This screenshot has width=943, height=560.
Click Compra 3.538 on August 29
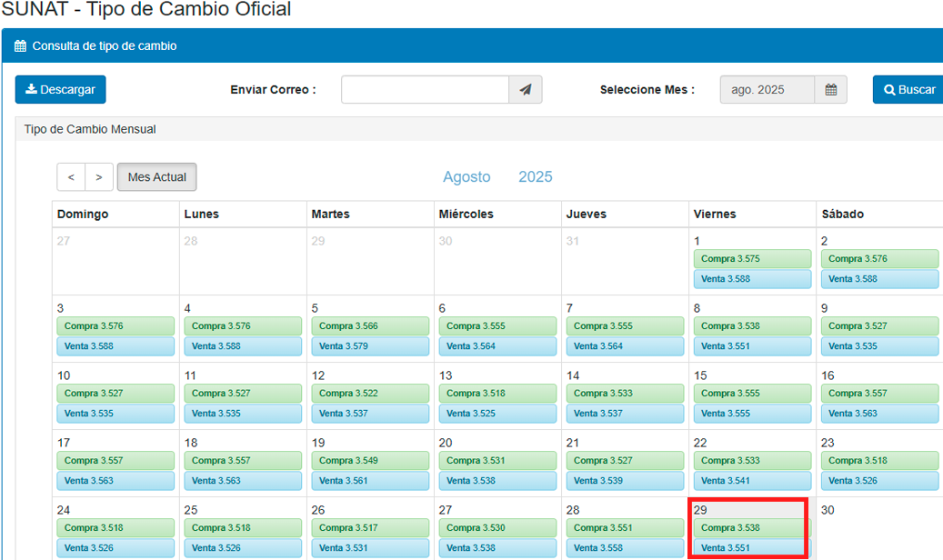(752, 528)
